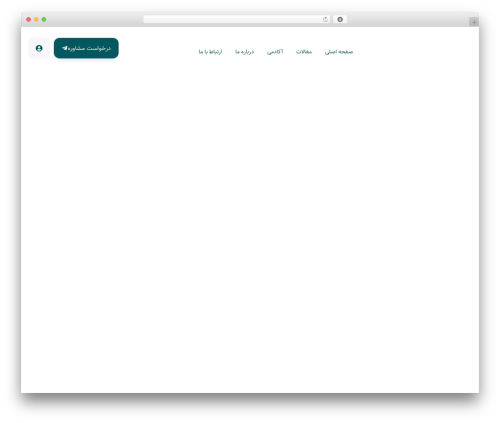Minimize the browser with yellow button

(36, 19)
